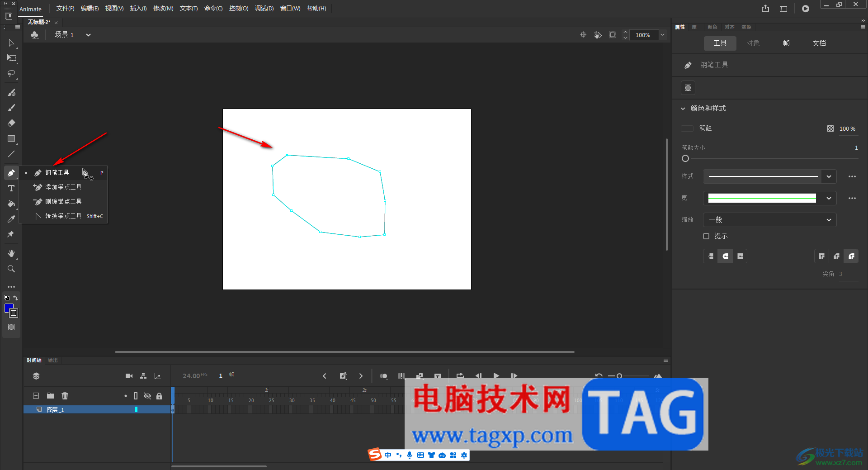The height and width of the screenshot is (470, 868).
Task: Reset to default black and white colors
Action: click(7, 298)
